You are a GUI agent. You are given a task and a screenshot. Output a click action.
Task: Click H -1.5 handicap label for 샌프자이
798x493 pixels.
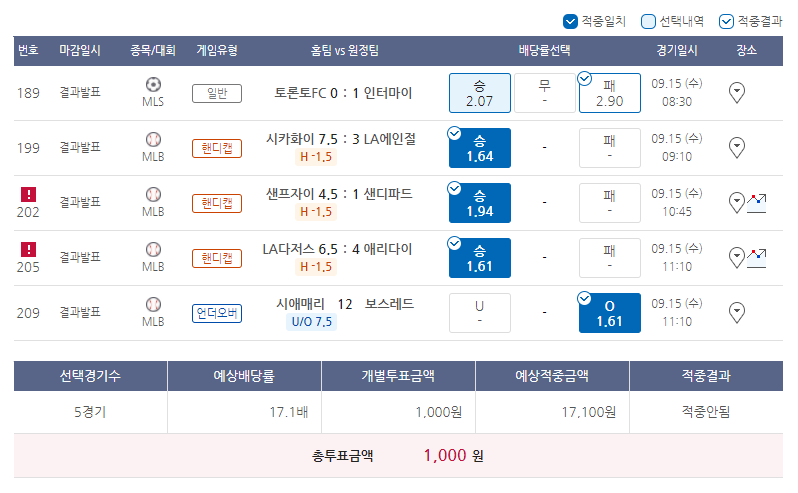316,212
